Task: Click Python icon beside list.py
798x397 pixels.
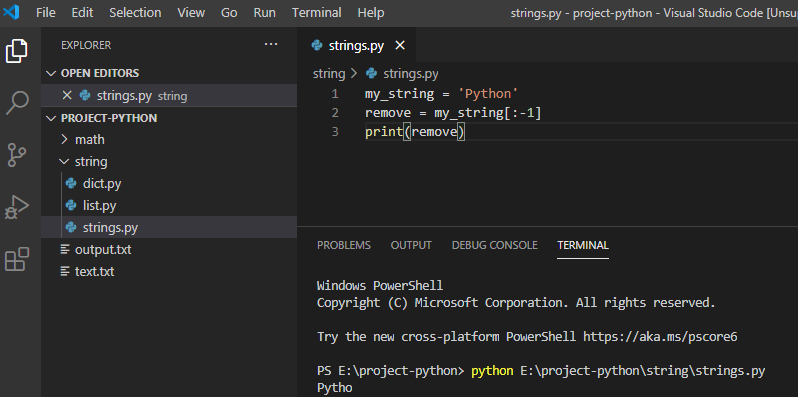Action: [x=71, y=206]
